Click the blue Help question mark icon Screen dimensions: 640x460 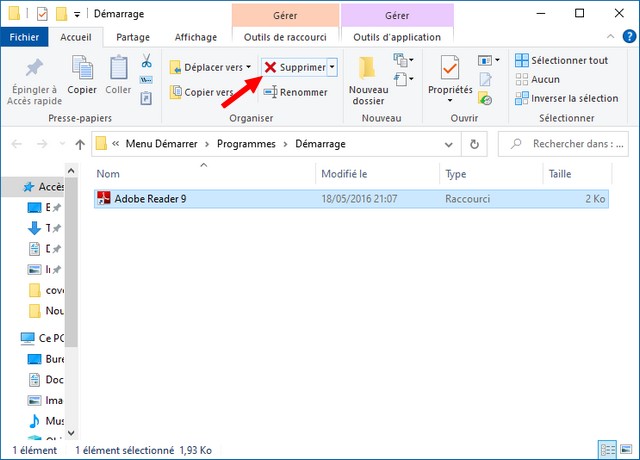[629, 37]
